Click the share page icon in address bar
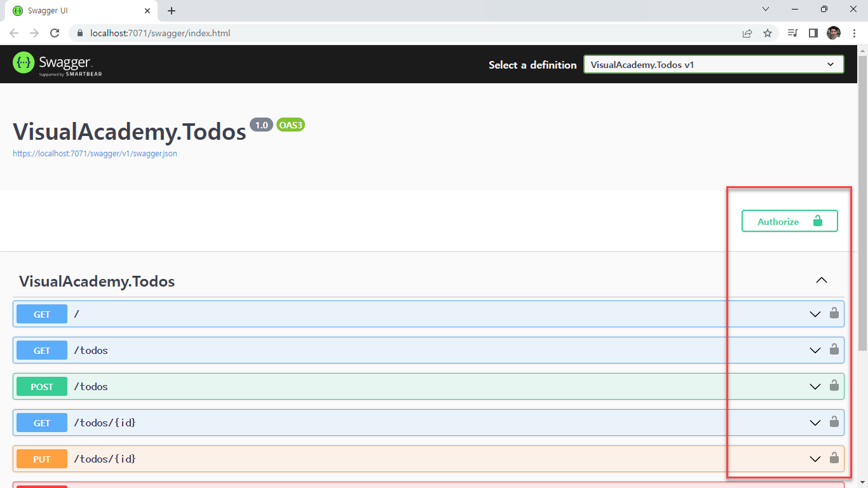 coord(747,33)
